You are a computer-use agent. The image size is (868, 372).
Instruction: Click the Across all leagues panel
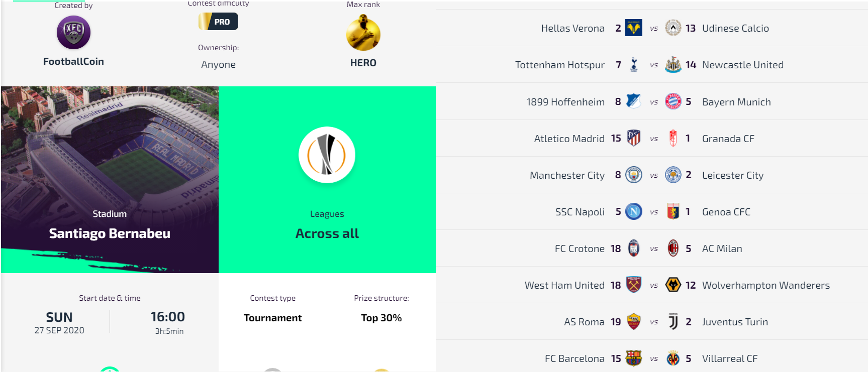tap(327, 180)
